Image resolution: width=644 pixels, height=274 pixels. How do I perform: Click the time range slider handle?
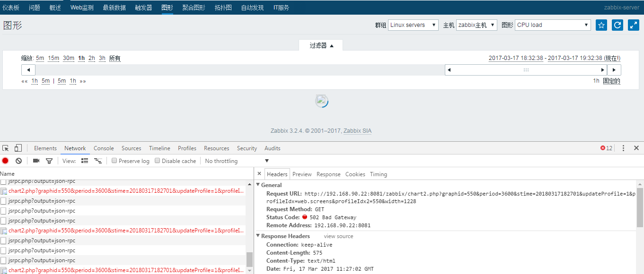tap(526, 69)
